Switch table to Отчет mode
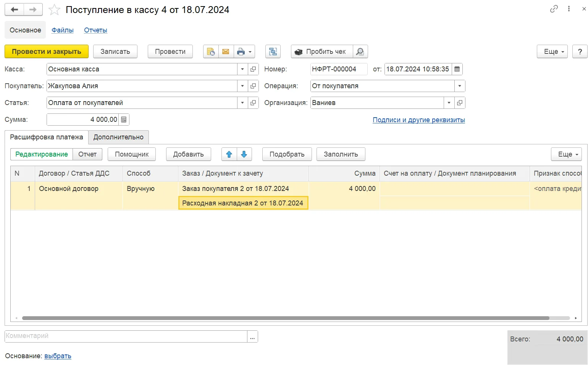The height and width of the screenshot is (367, 588). (x=87, y=154)
